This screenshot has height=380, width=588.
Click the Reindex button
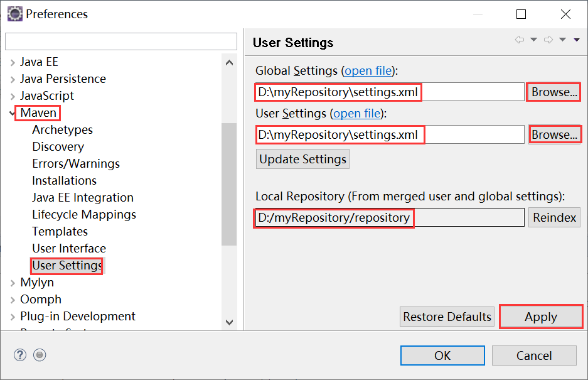click(554, 217)
